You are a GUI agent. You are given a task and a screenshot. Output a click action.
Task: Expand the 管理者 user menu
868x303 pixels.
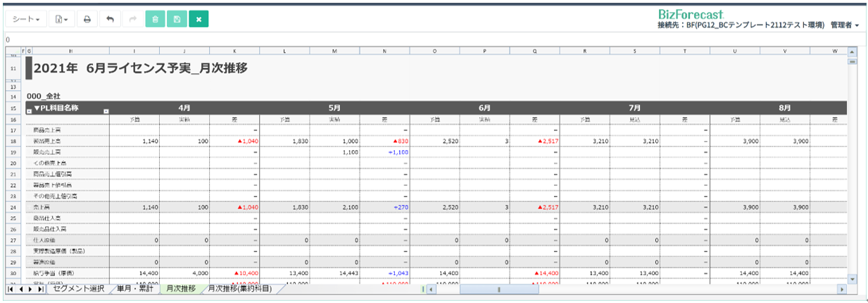[x=845, y=25]
